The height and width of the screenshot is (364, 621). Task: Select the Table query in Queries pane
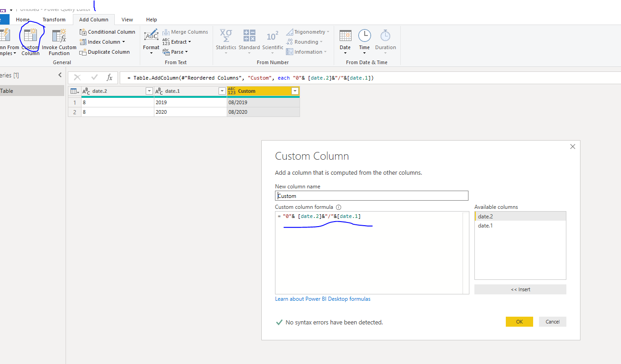pyautogui.click(x=32, y=91)
